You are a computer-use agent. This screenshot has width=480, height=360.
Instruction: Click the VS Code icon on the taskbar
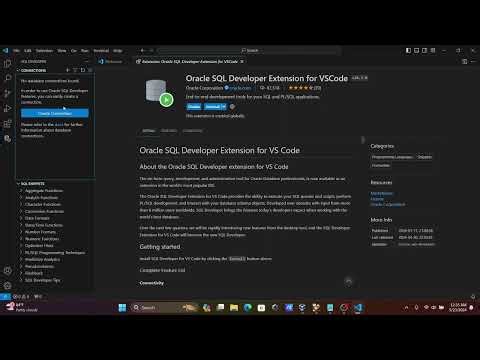coord(358,308)
